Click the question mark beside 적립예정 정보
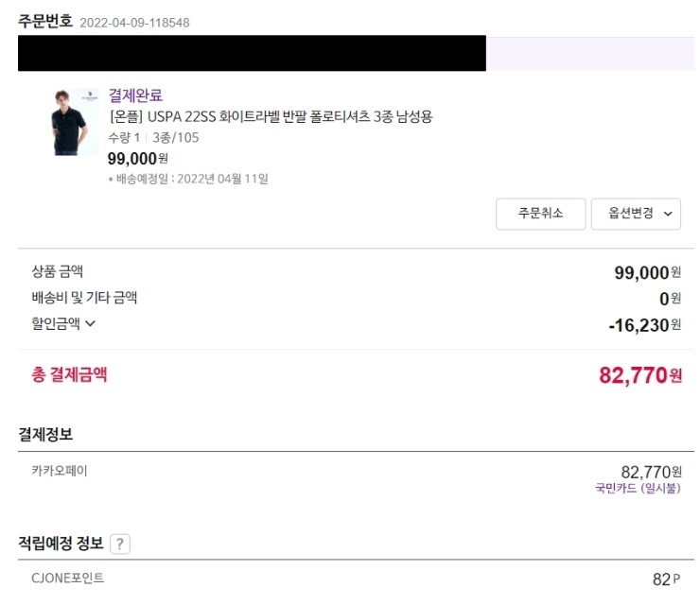 click(120, 544)
